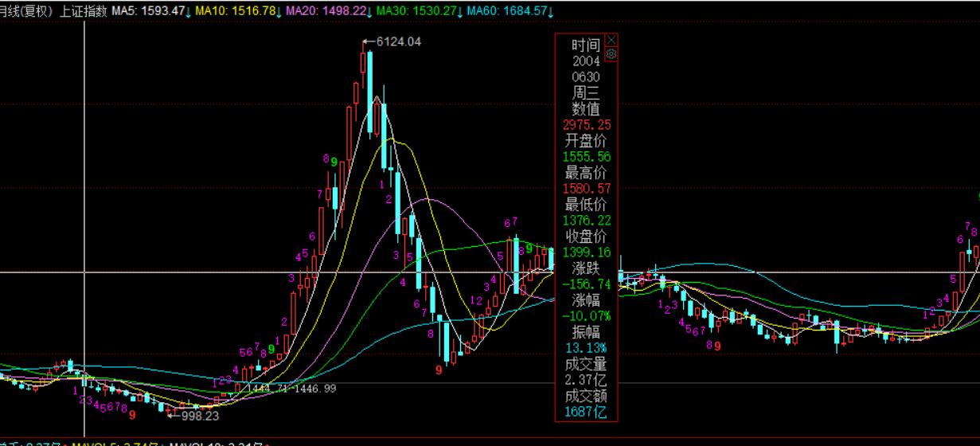The width and height of the screenshot is (980, 446).
Task: Click the 月线(复权) period label
Action: [28, 11]
